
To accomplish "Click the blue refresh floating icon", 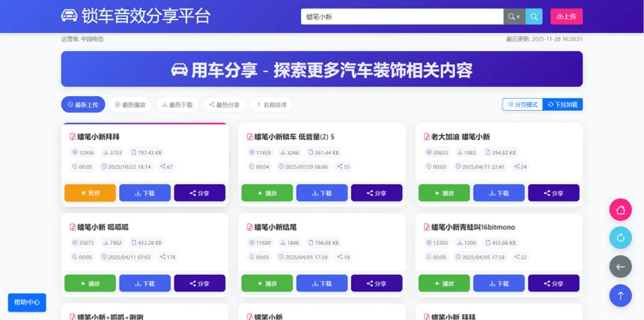I will coord(620,238).
